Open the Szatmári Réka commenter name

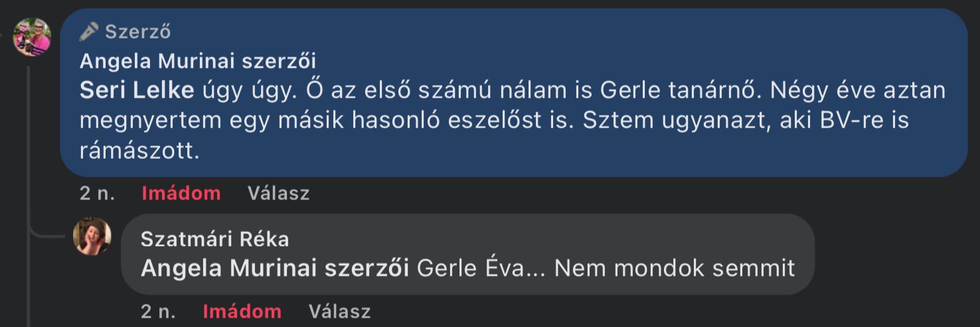(214, 239)
